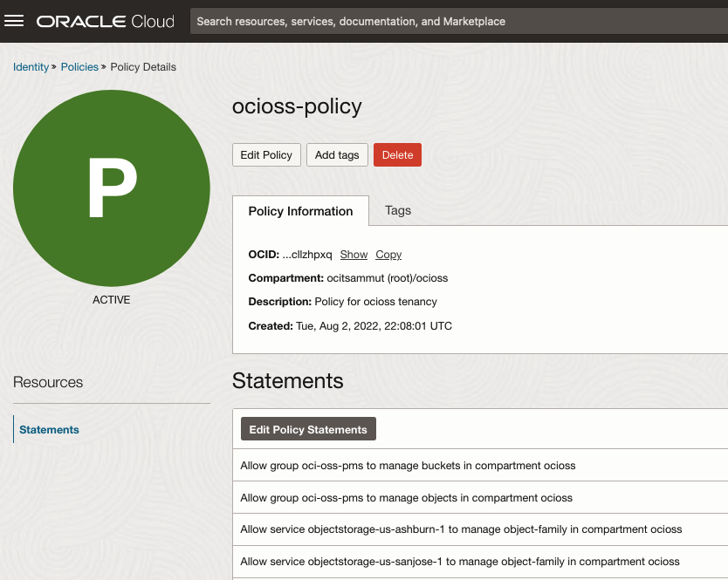Show the full policy OCID
The width and height of the screenshot is (728, 580).
tap(354, 255)
